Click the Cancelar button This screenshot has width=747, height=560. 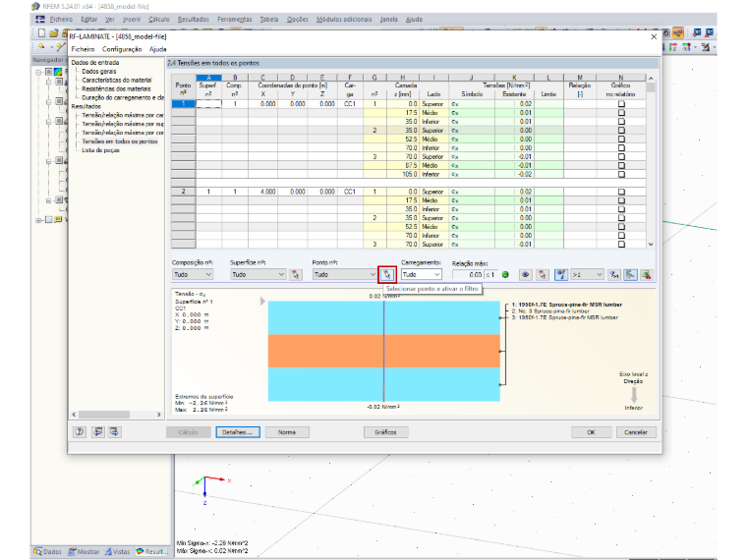coord(636,432)
